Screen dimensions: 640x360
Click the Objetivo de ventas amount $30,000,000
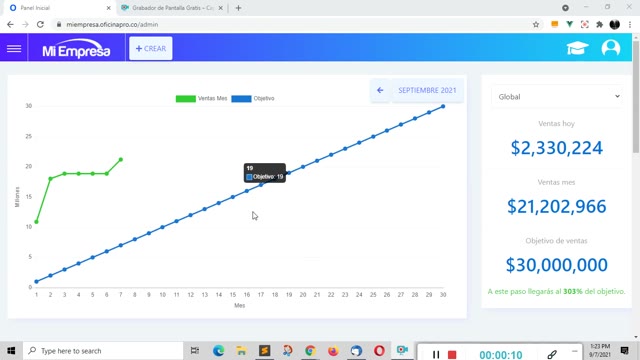click(x=556, y=265)
